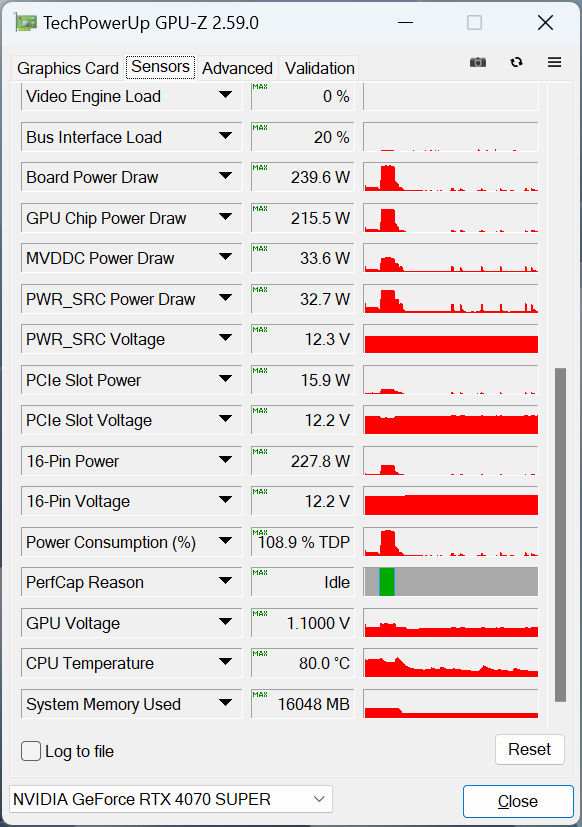This screenshot has height=827, width=582.
Task: Open GPU Chip Power Draw dropdown arrow
Action: (x=225, y=217)
